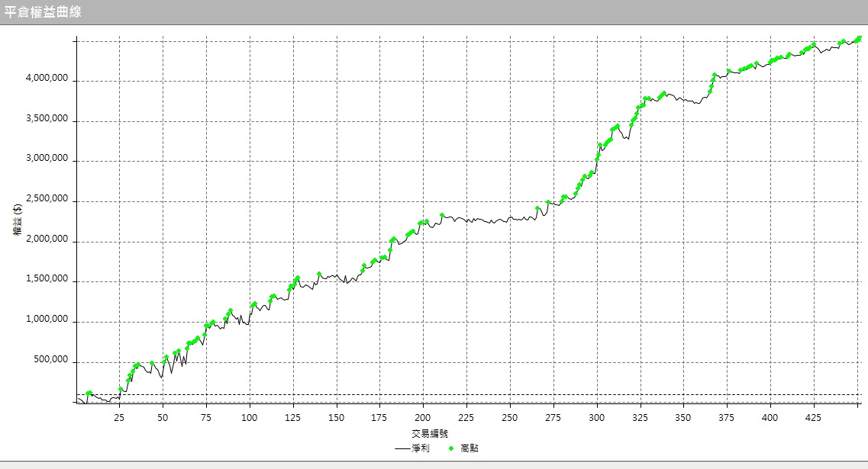
Task: Click the 高點 legend entry
Action: coord(463,448)
